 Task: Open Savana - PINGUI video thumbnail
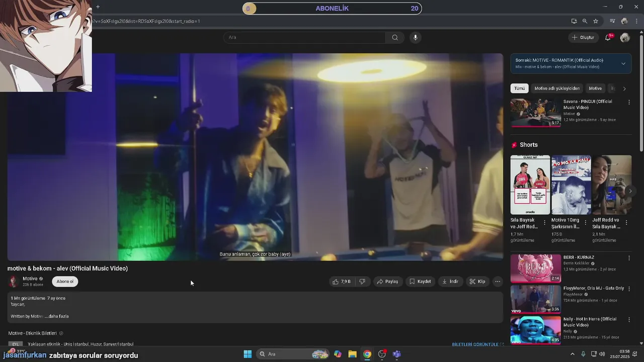click(535, 113)
